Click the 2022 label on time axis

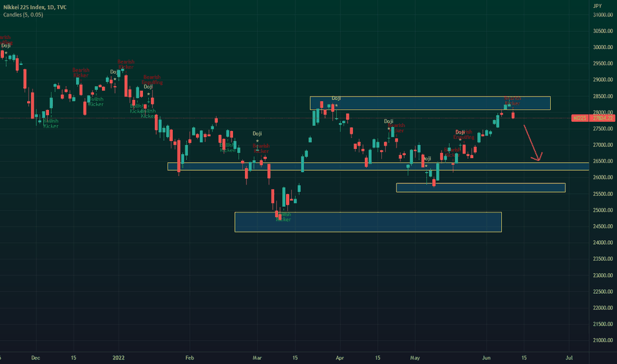tap(119, 358)
